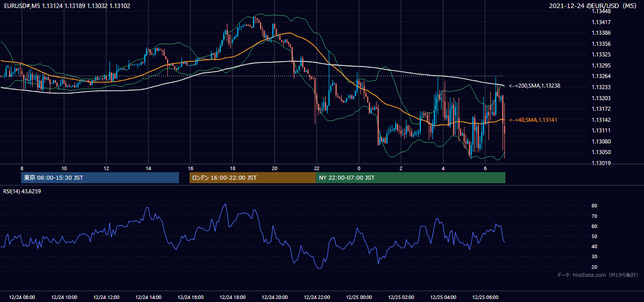Image resolution: width=644 pixels, height=302 pixels.
Task: Click RSI scale value 30
Action: (594, 257)
